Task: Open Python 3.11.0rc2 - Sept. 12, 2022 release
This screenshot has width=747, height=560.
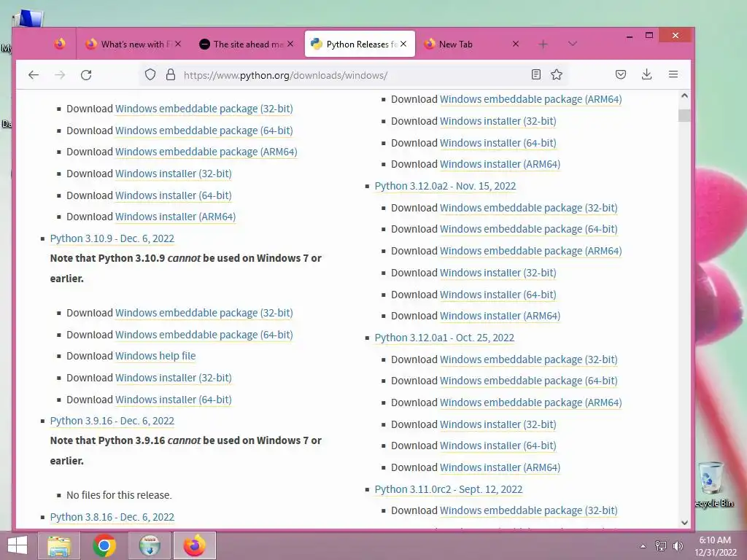Action: [449, 489]
